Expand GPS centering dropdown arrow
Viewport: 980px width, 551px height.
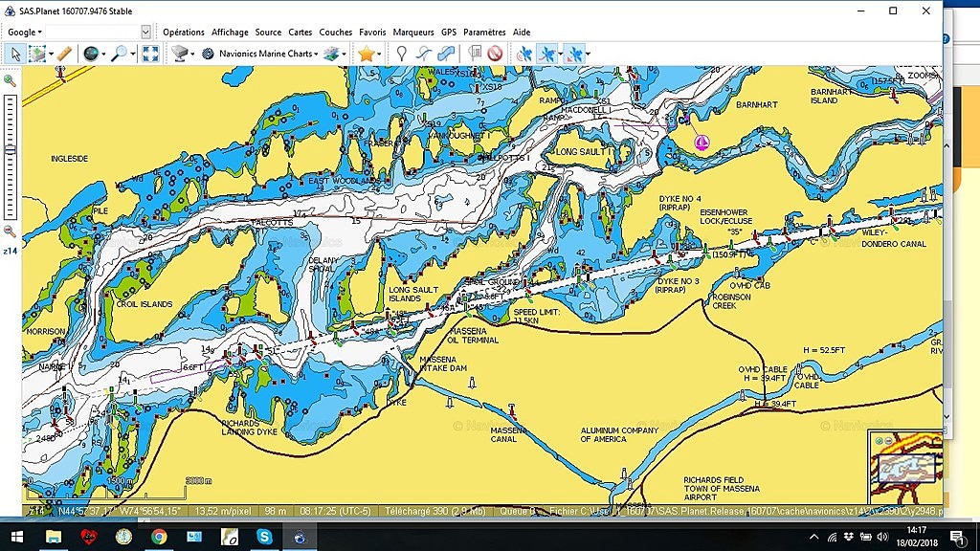point(588,55)
